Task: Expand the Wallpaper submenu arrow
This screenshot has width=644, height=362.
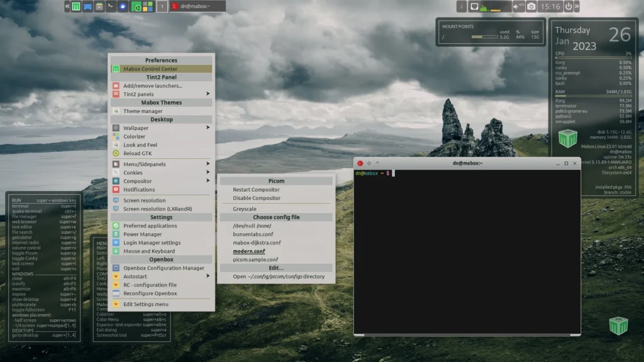Action: coord(208,128)
